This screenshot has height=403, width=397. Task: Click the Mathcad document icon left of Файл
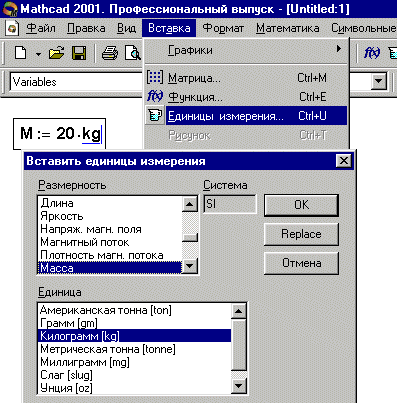pyautogui.click(x=12, y=28)
